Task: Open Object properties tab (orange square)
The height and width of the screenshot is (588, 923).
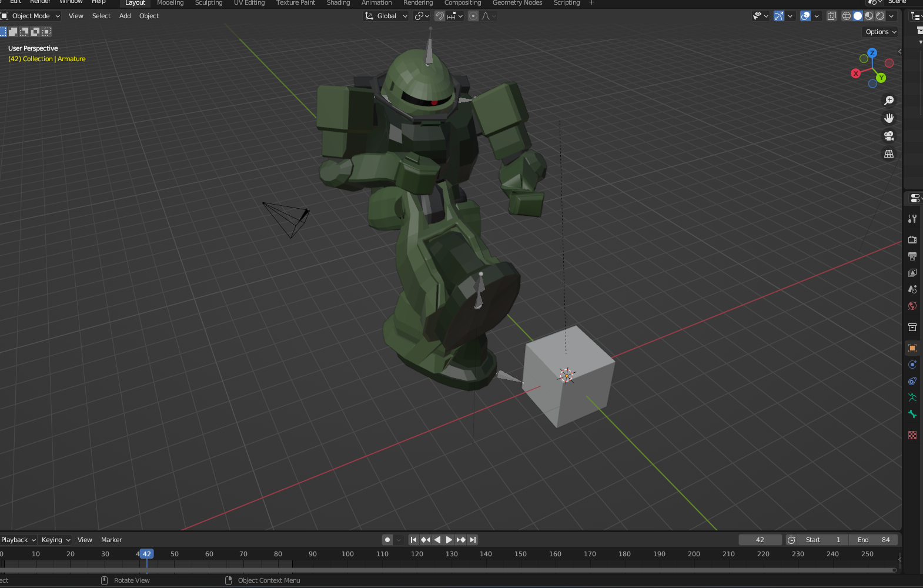Action: tap(912, 348)
